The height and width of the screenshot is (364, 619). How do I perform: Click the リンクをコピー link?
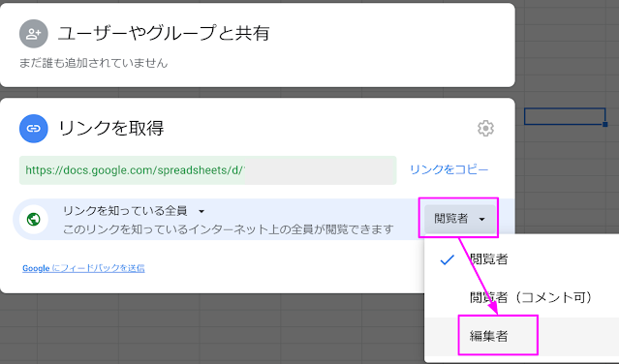coord(449,169)
